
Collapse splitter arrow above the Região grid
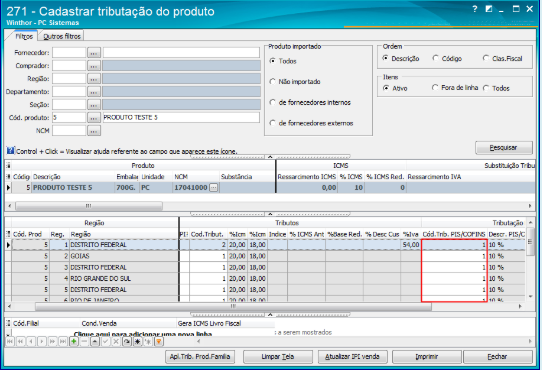coord(270,214)
